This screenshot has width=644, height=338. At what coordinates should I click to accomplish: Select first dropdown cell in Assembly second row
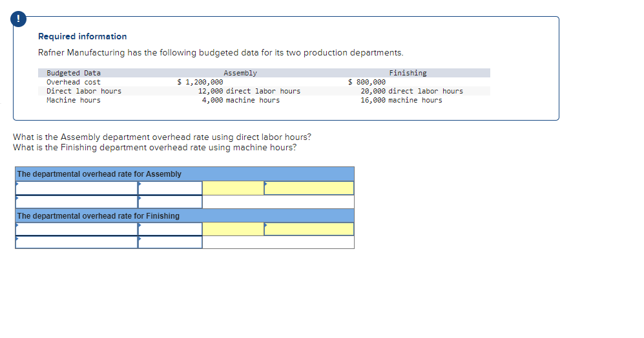click(x=76, y=202)
